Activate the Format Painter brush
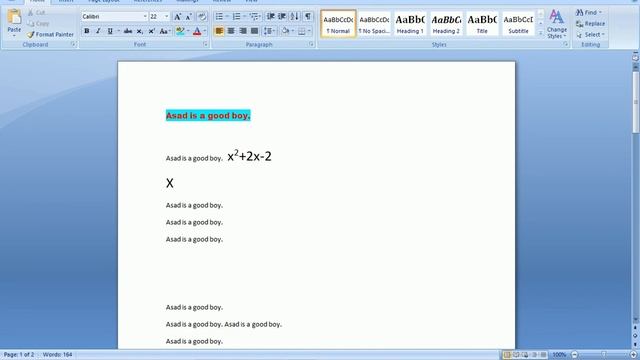The image size is (640, 360). tap(50, 35)
